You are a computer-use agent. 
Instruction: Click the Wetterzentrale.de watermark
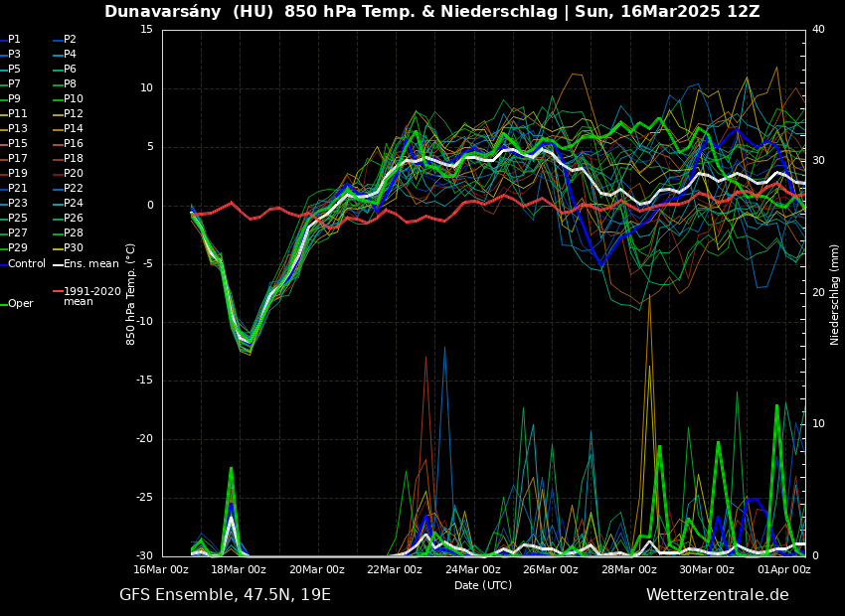(717, 595)
